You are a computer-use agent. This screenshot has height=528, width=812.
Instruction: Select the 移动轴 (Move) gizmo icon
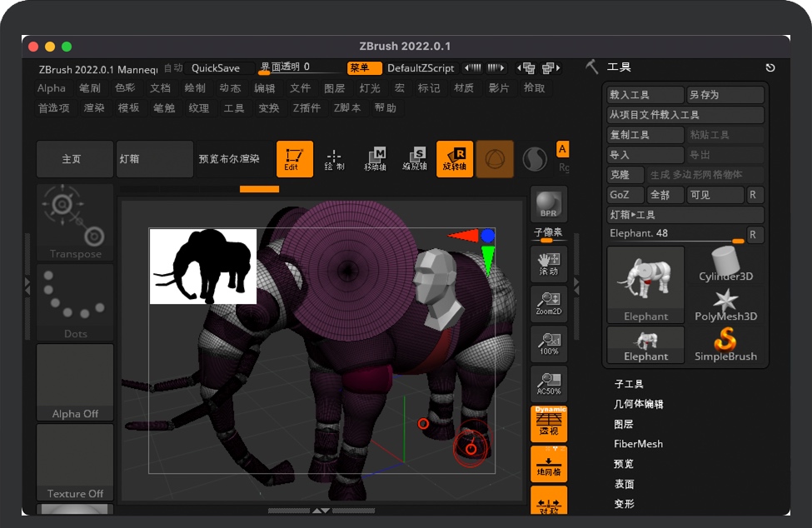point(375,158)
